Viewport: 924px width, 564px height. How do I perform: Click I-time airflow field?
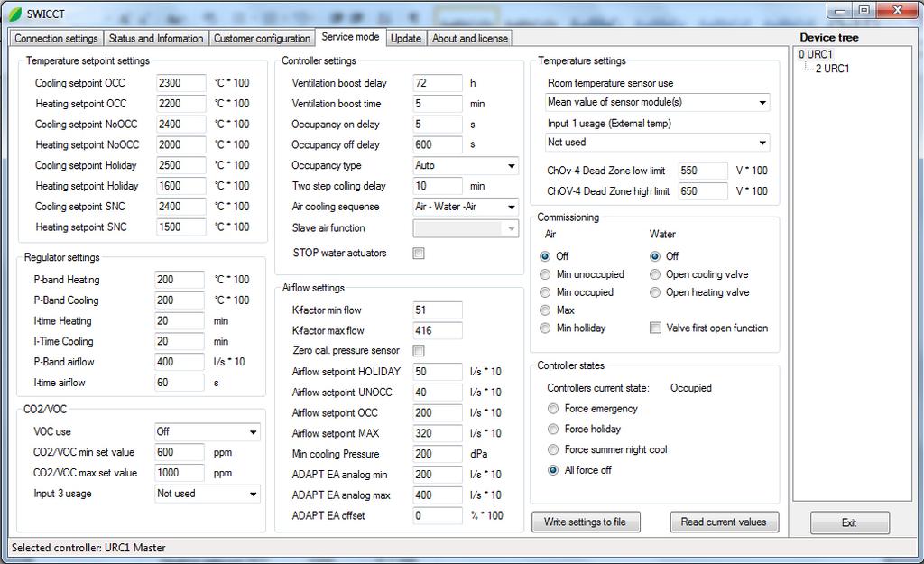point(180,383)
